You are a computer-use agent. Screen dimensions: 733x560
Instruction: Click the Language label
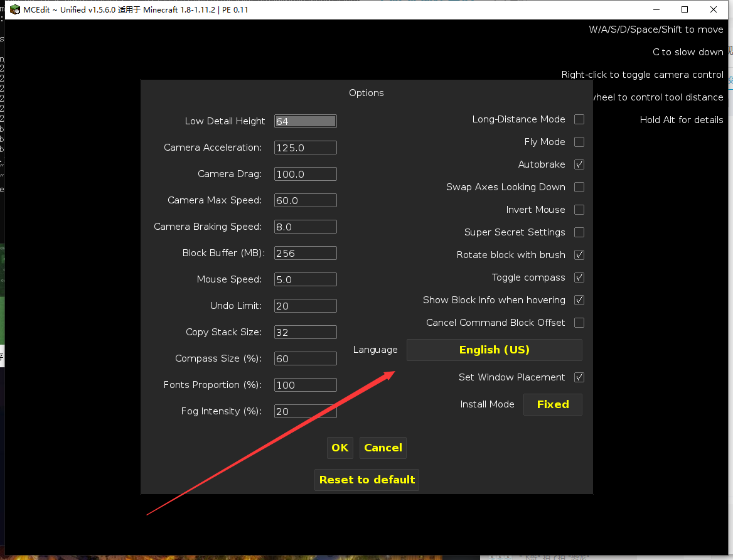click(375, 350)
